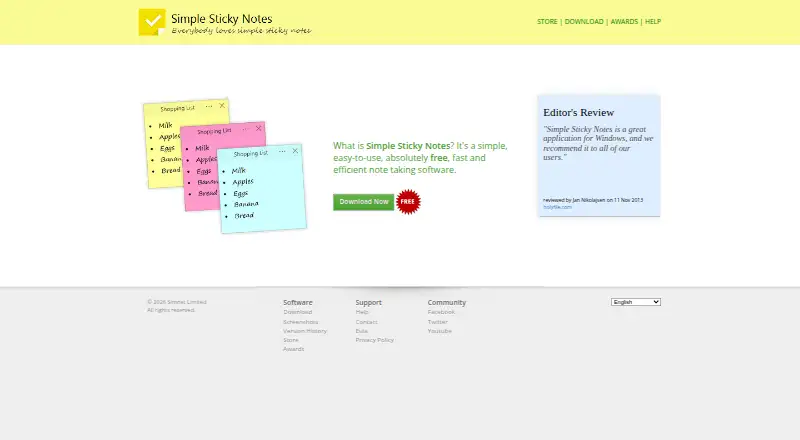Click the footer Awards link
The image size is (800, 440).
tap(293, 349)
